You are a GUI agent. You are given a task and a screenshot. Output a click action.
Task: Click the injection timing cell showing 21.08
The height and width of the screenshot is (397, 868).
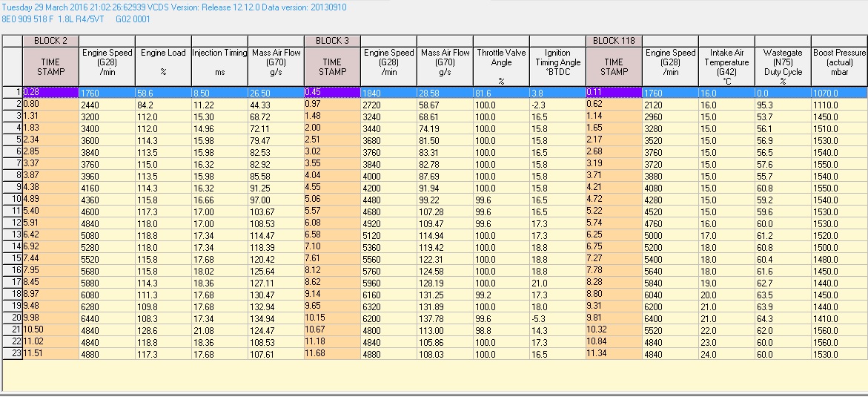(x=219, y=329)
